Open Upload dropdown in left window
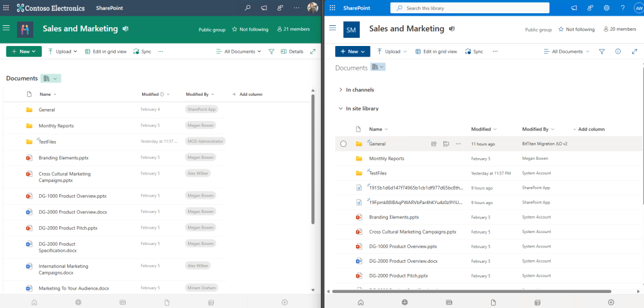Screen dimensions: 644x308 (x=62, y=52)
